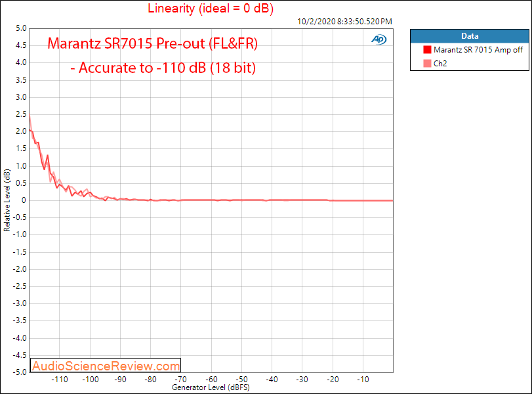Click the '5.0' y-axis tick label
Viewport: 532px width, 394px height.
pyautogui.click(x=21, y=28)
